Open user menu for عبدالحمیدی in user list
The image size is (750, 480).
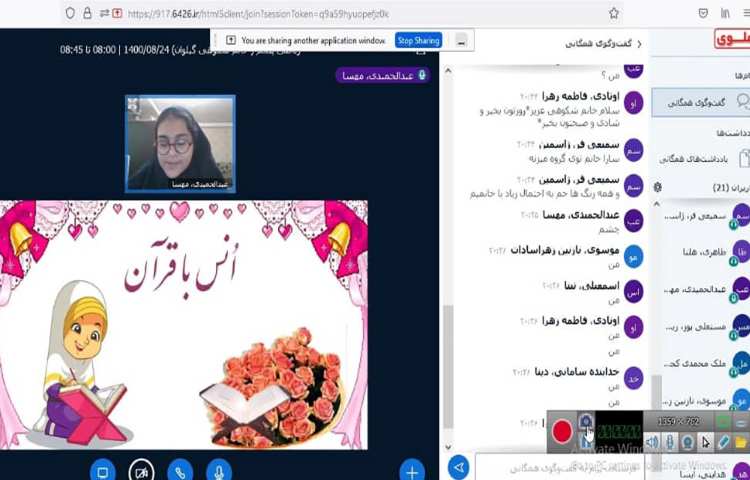pos(706,290)
